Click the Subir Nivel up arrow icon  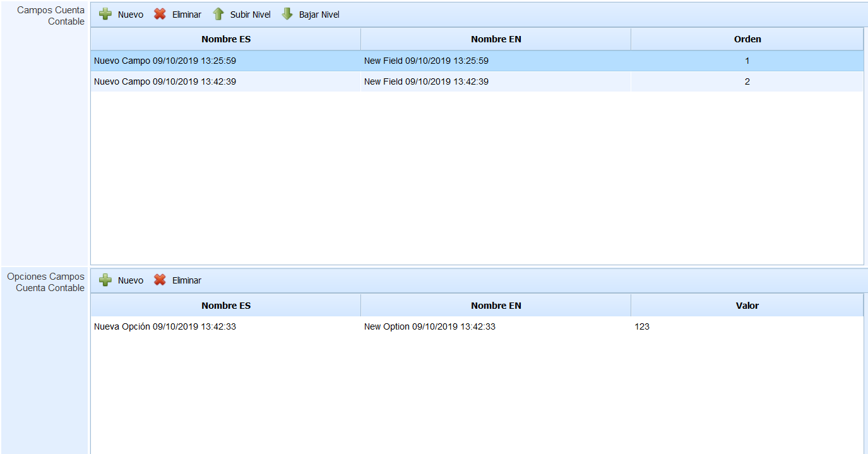point(218,15)
